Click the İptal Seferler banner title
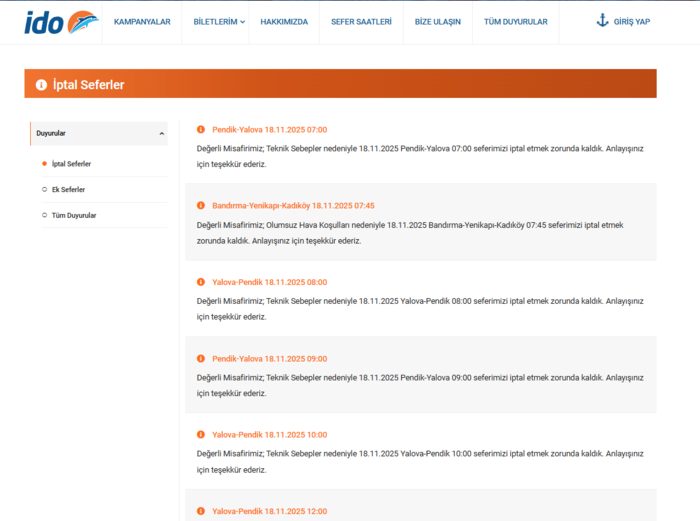 88,84
